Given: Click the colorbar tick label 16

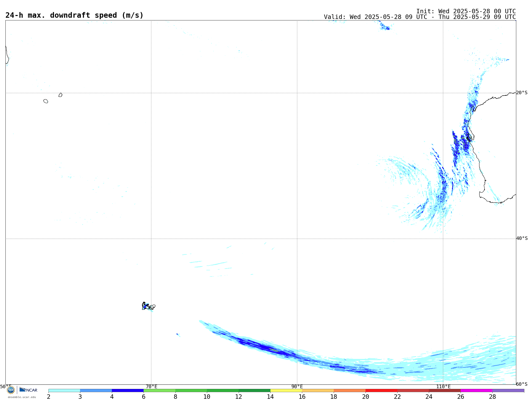Looking at the screenshot, I should coord(302,397).
